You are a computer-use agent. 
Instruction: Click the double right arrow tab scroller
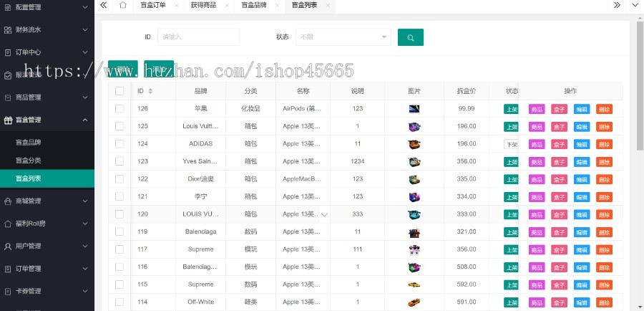(x=617, y=5)
